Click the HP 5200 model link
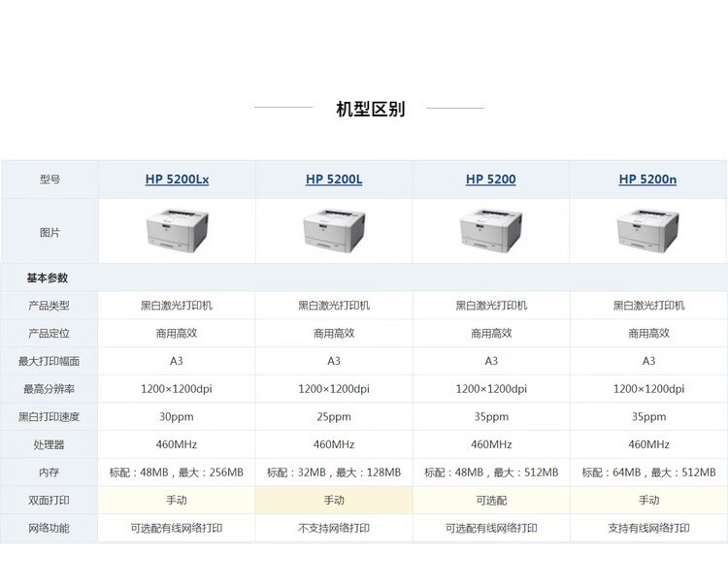 pyautogui.click(x=490, y=179)
